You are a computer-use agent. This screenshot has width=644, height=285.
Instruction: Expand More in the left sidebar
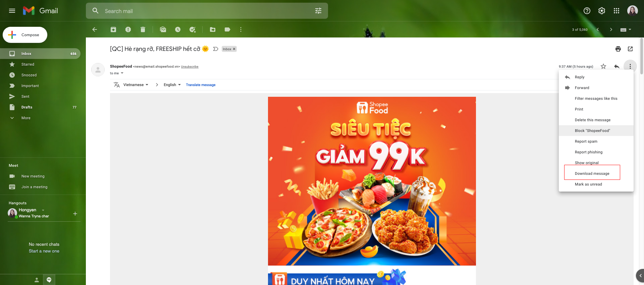coord(26,118)
